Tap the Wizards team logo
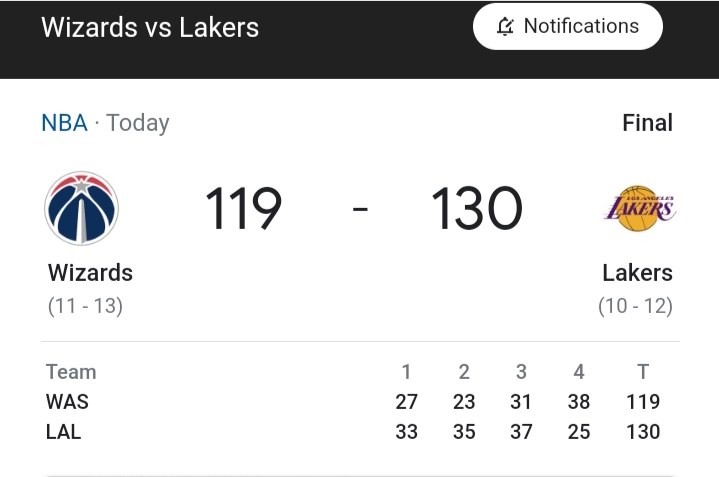 [x=82, y=208]
